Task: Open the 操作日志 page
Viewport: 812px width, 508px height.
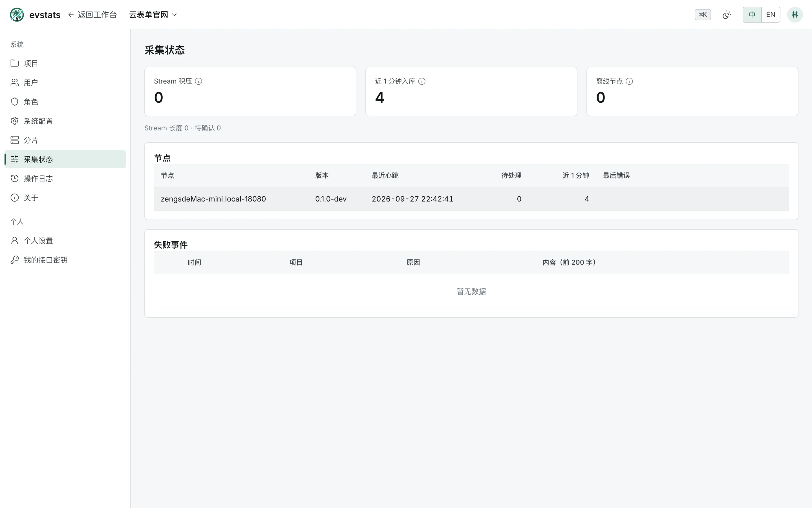Action: pos(65,178)
